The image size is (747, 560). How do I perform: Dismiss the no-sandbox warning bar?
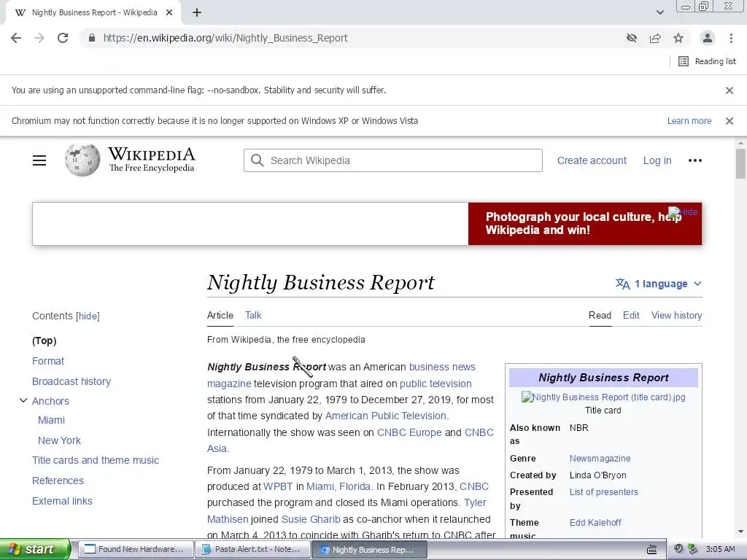click(x=729, y=90)
